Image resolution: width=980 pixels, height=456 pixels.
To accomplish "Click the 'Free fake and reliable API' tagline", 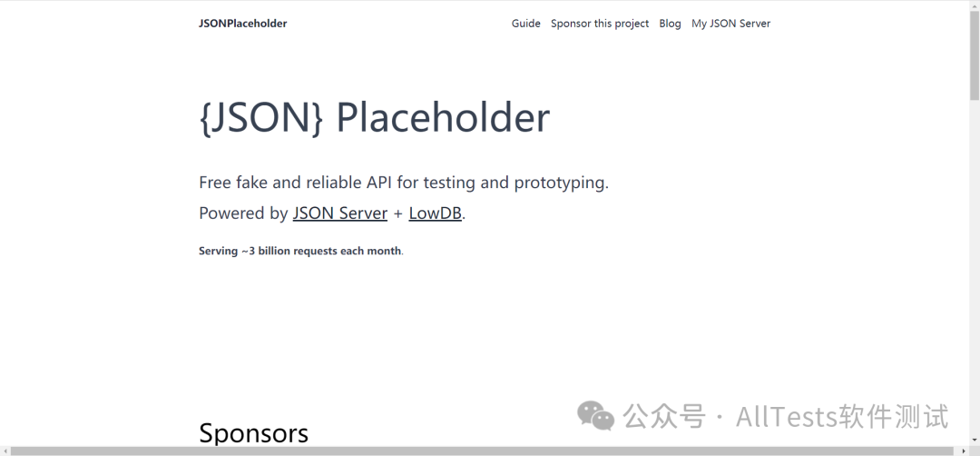I will (404, 183).
